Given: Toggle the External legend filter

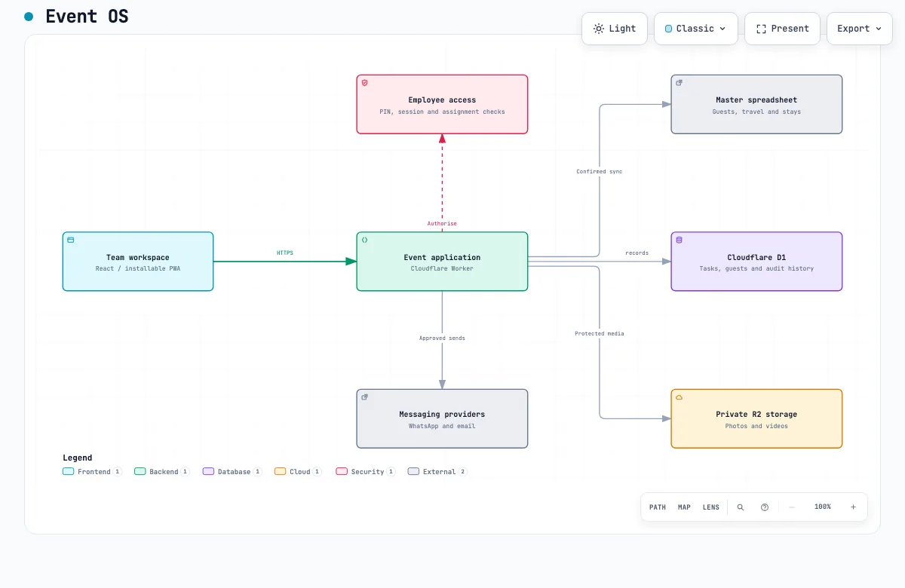Looking at the screenshot, I should (x=437, y=471).
